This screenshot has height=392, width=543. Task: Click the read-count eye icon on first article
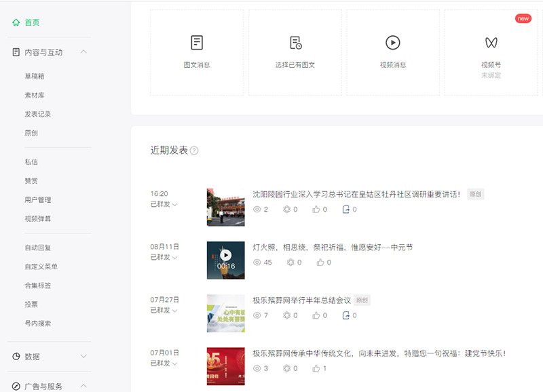point(257,209)
